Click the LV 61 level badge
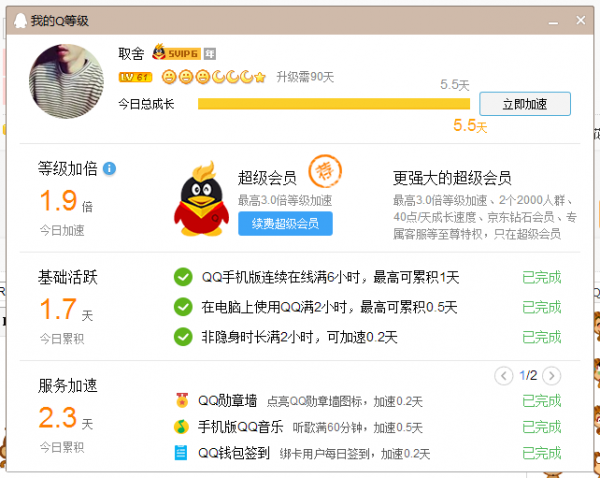Viewport: 600px width, 478px height. pos(135,77)
